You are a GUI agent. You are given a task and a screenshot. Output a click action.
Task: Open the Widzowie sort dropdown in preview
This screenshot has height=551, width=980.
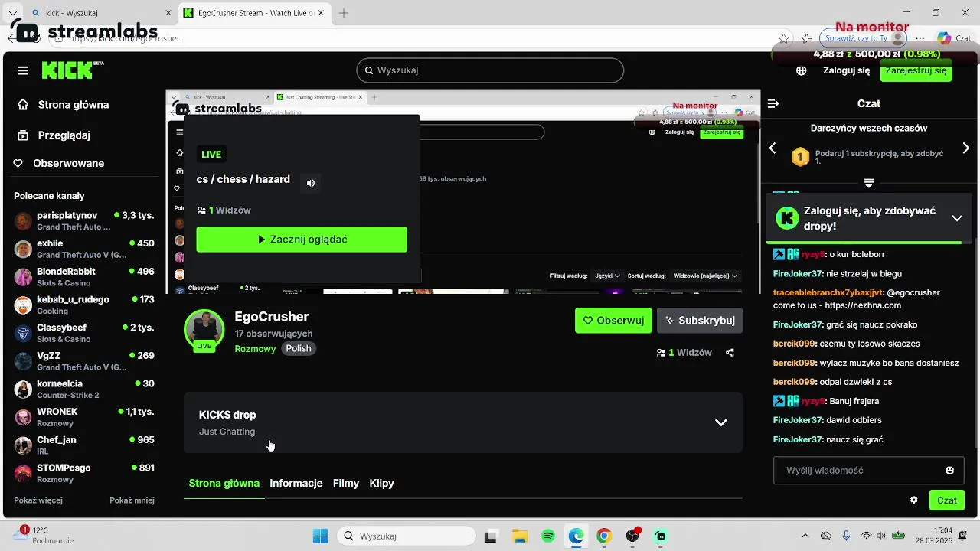(705, 275)
